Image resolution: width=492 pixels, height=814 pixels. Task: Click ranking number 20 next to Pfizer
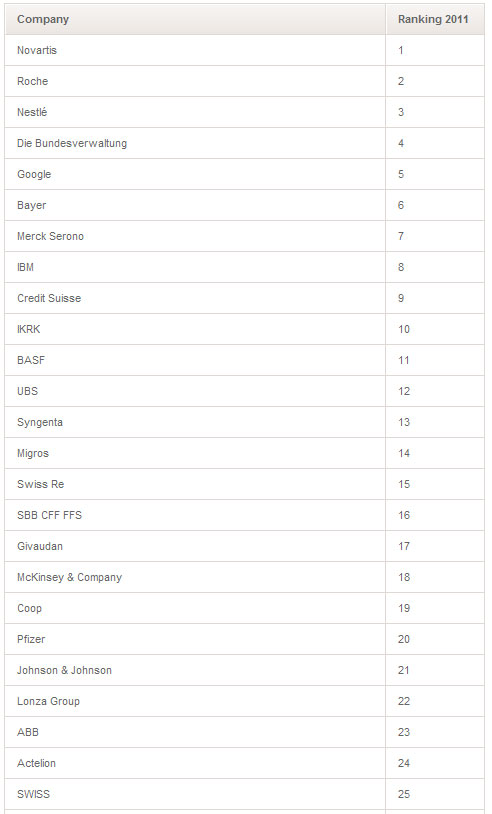point(404,639)
